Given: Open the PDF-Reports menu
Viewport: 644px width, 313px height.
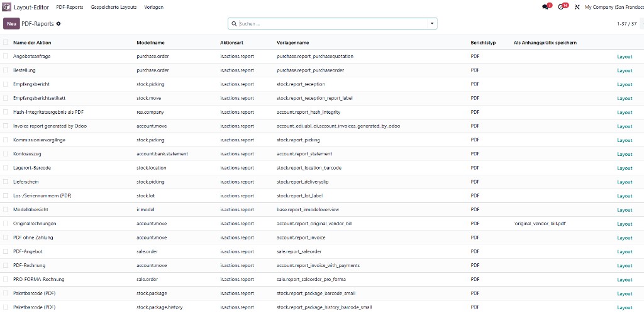Looking at the screenshot, I should 69,7.
